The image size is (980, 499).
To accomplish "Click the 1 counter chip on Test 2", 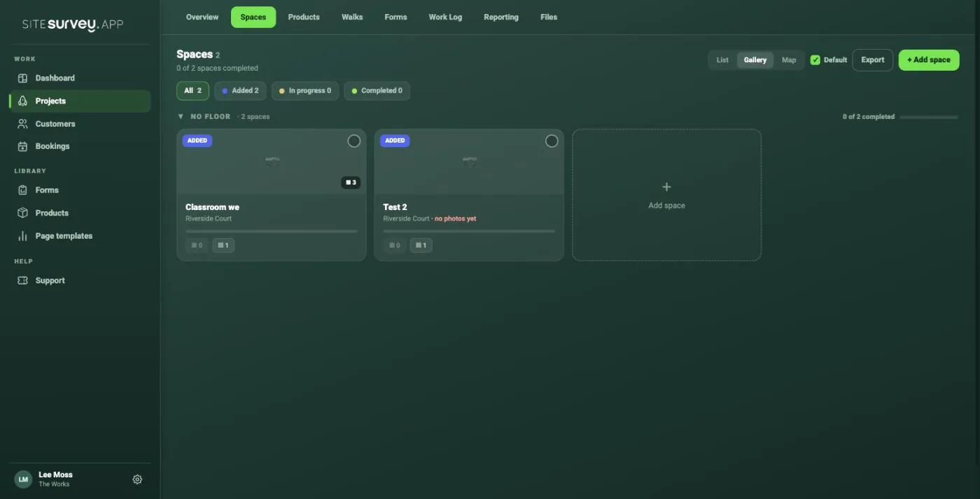I will [x=421, y=246].
